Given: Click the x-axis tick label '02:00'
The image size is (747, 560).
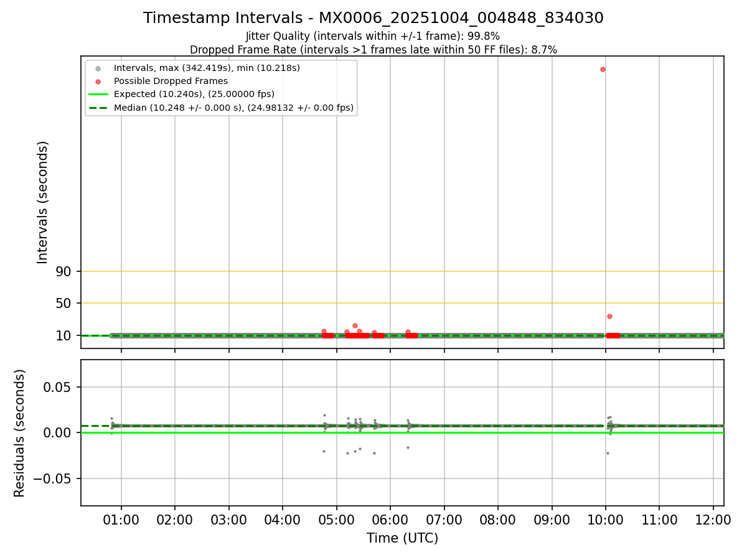Looking at the screenshot, I should [175, 520].
